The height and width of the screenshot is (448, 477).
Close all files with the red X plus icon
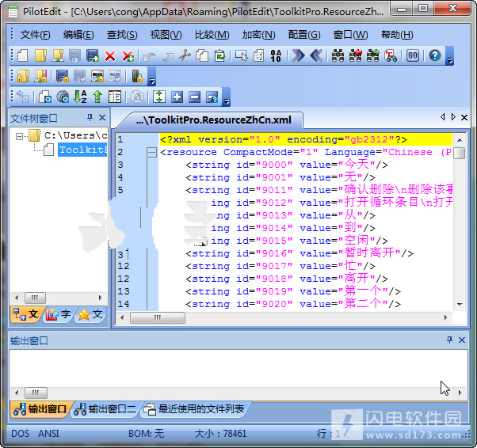coord(128,56)
